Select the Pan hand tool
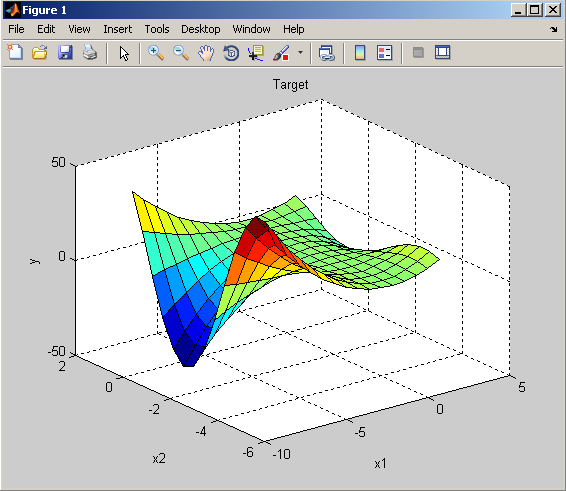This screenshot has height=491, width=566. click(x=206, y=53)
